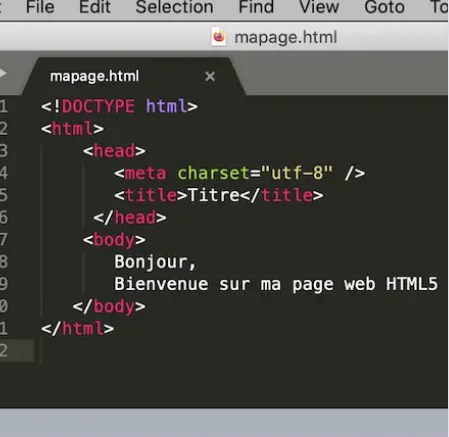
Task: Open the Find menu
Action: point(256,7)
